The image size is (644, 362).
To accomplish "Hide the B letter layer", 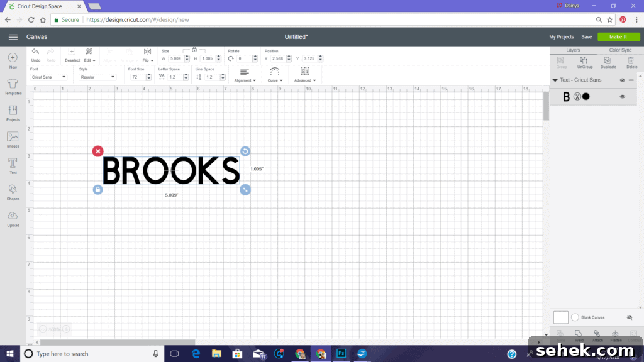I will click(622, 97).
